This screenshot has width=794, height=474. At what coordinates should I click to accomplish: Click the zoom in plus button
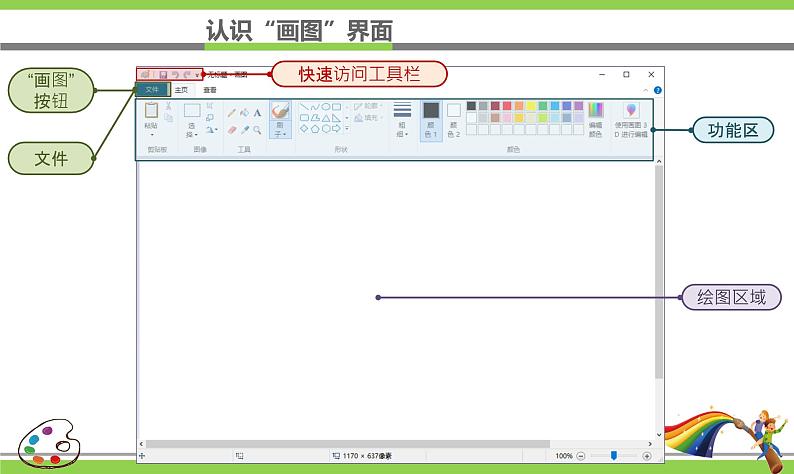647,456
